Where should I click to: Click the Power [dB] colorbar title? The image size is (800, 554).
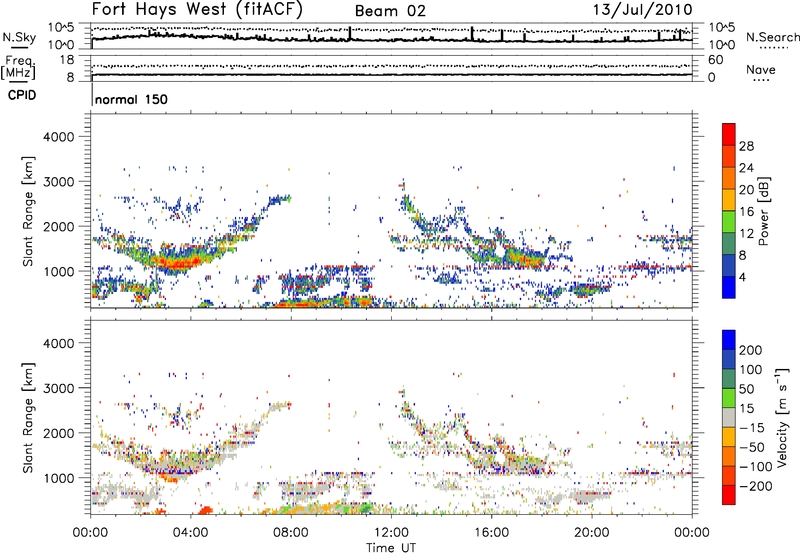click(763, 211)
